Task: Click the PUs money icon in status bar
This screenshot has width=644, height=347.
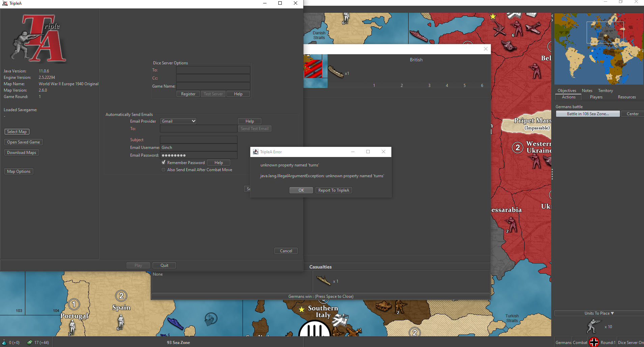Action: (30, 342)
